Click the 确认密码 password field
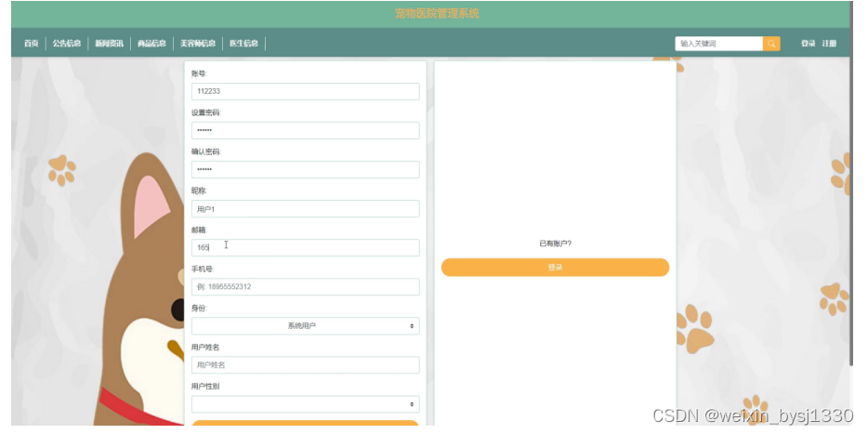 (306, 169)
